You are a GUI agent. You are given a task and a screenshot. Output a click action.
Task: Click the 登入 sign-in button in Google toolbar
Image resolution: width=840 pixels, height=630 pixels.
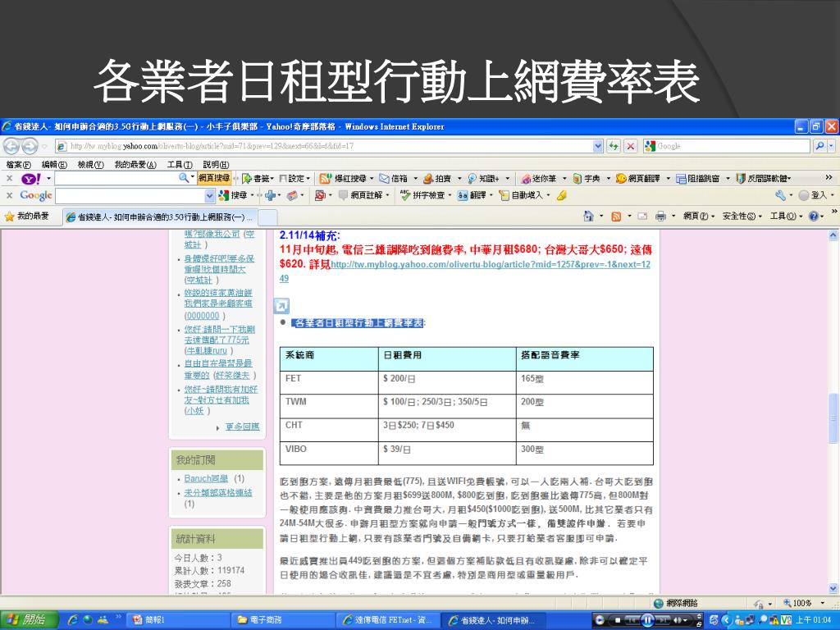[x=815, y=195]
